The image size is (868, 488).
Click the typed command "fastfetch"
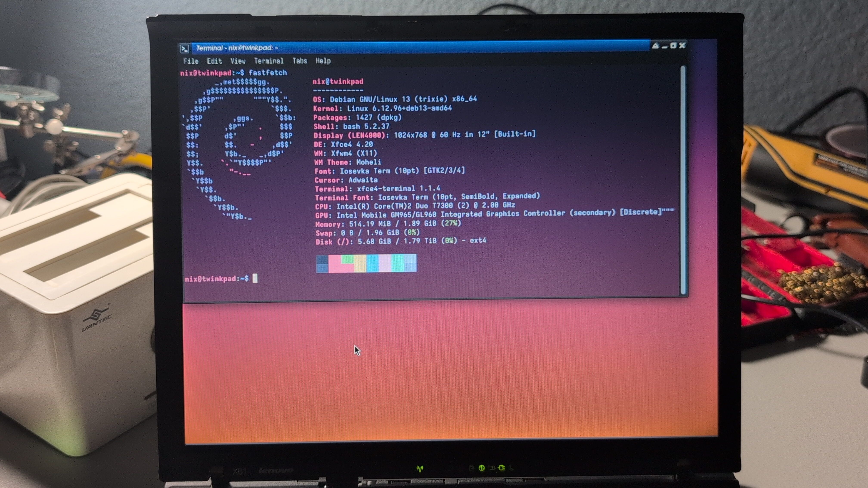(268, 73)
